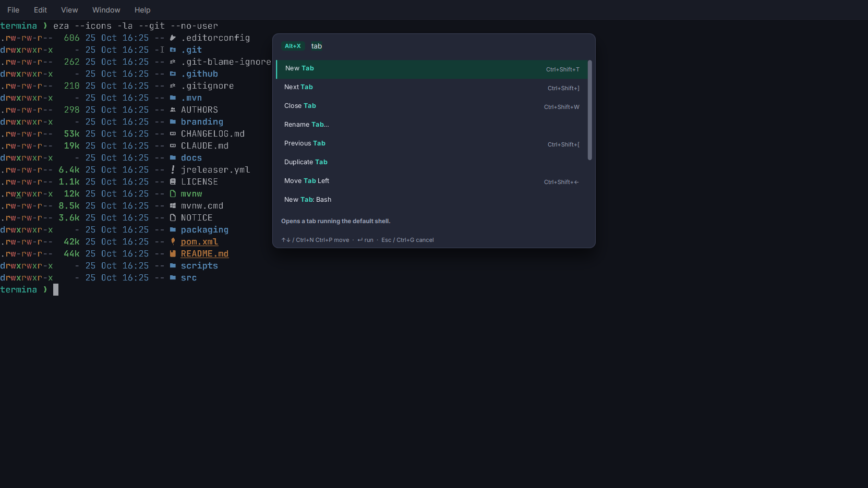Click the .editorconfig file name
868x488 pixels.
215,38
